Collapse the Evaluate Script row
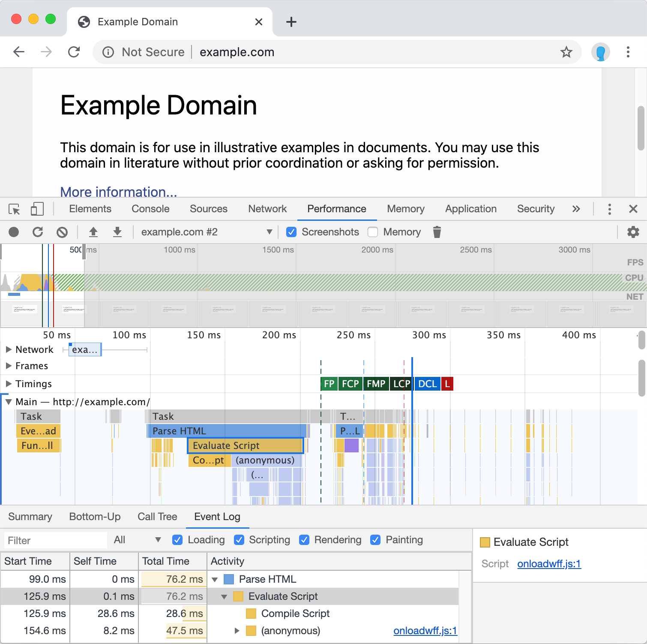647x644 pixels. coord(224,597)
